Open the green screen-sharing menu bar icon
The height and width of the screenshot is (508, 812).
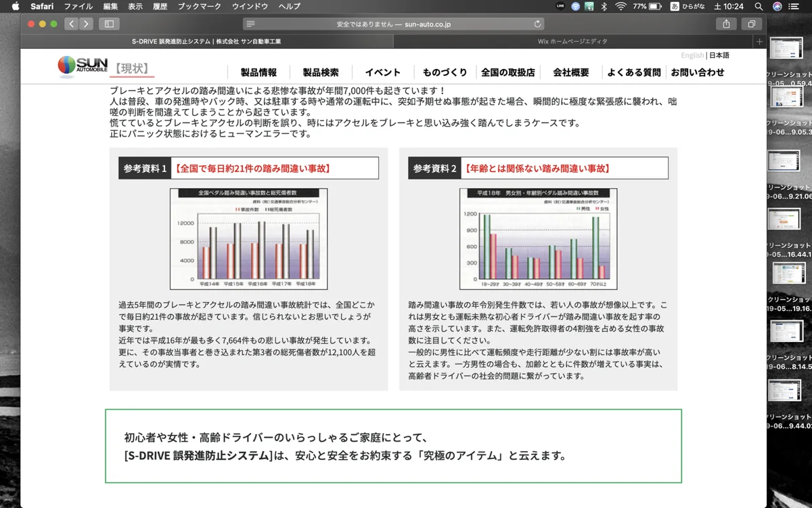pyautogui.click(x=589, y=6)
